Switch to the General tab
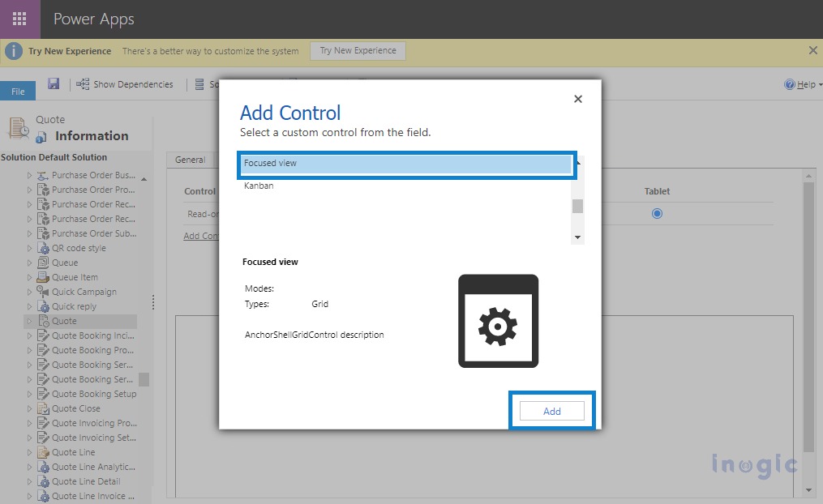This screenshot has height=504, width=823. (190, 160)
